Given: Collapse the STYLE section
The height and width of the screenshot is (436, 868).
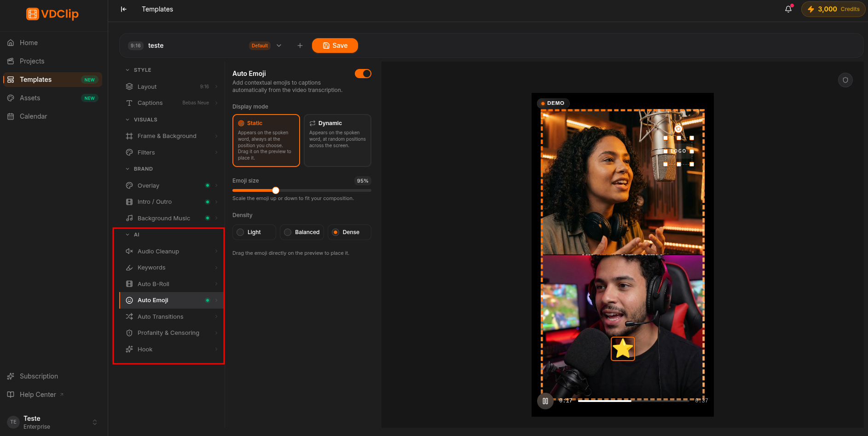Looking at the screenshot, I should click(127, 70).
